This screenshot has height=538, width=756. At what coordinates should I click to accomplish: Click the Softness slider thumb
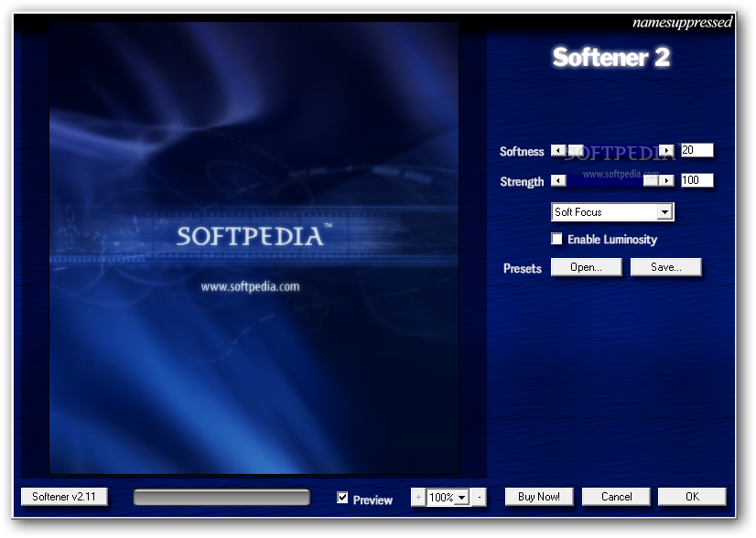(x=575, y=150)
